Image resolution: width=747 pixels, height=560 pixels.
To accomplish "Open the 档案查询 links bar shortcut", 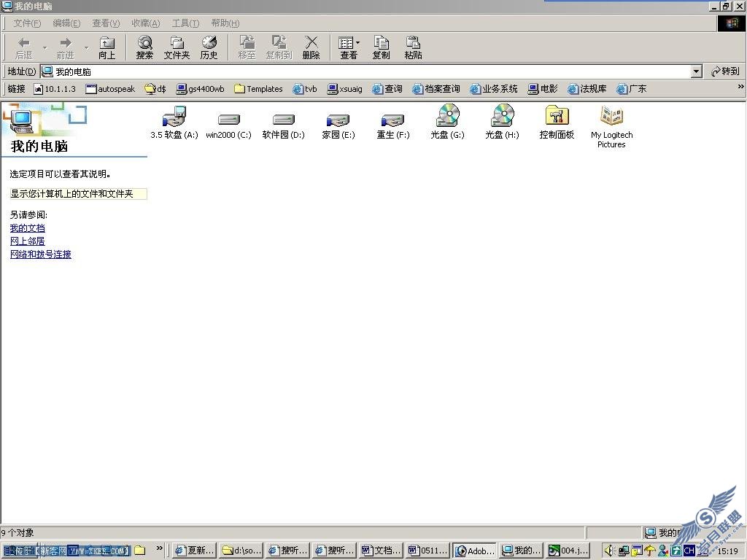I will (436, 89).
